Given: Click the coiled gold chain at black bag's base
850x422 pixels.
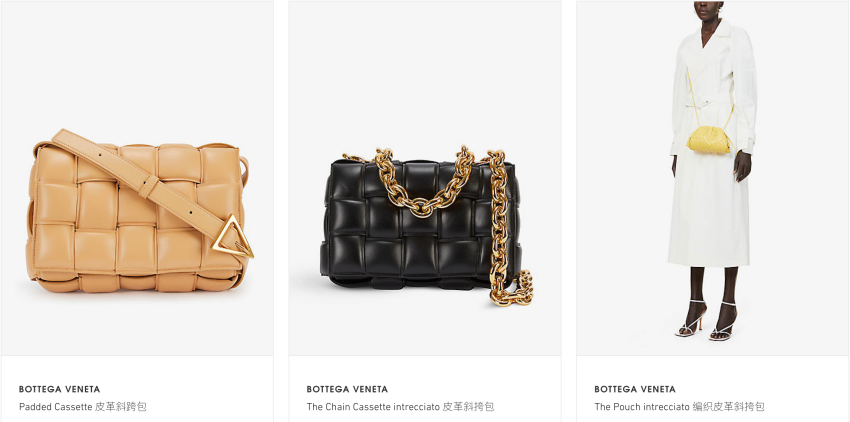Looking at the screenshot, I should click(x=512, y=289).
